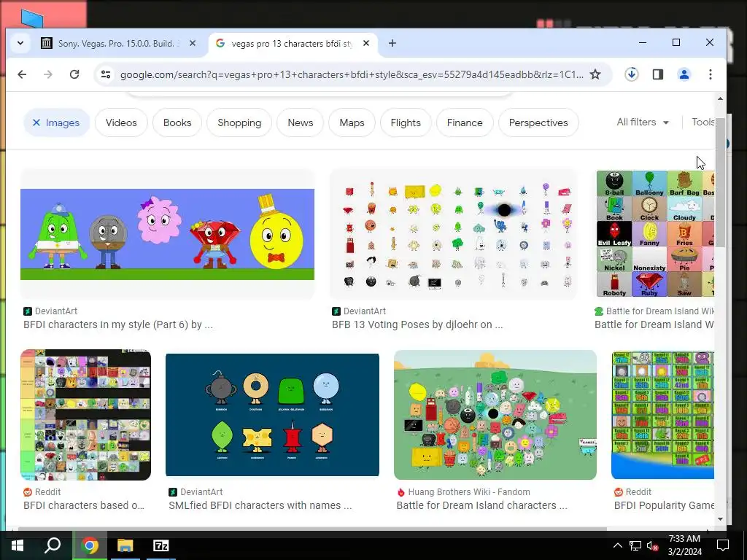The width and height of the screenshot is (747, 560).
Task: Open a new tab with plus button
Action: 392,43
